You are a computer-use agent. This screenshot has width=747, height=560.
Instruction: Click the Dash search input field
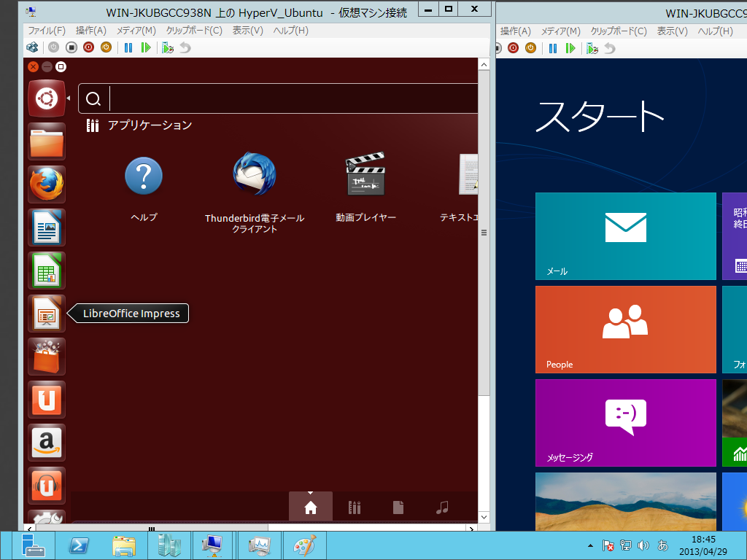pyautogui.click(x=278, y=98)
